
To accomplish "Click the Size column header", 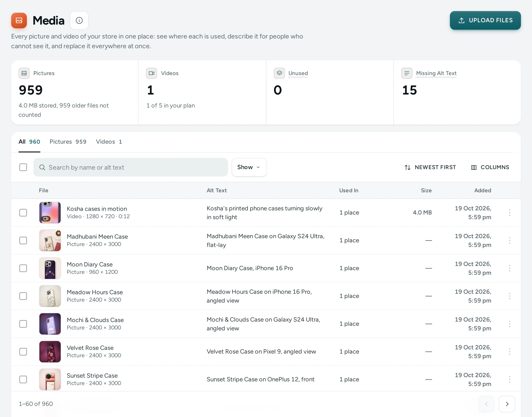I will 426,190.
